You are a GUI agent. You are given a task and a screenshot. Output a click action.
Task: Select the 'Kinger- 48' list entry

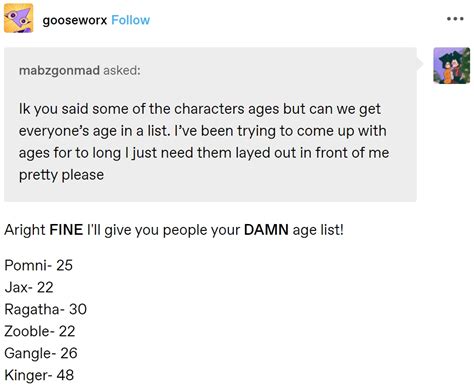click(39, 375)
